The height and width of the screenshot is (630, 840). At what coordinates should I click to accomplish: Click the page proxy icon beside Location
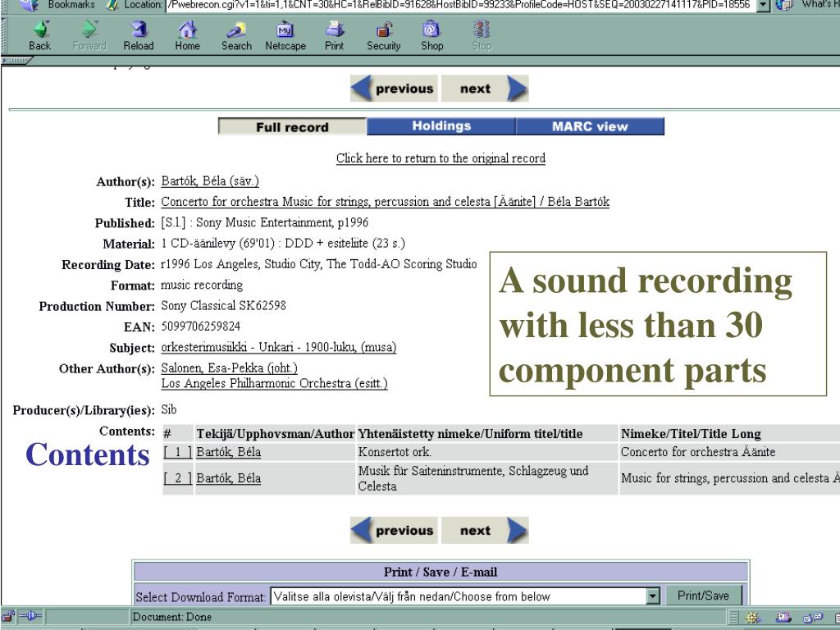(112, 5)
